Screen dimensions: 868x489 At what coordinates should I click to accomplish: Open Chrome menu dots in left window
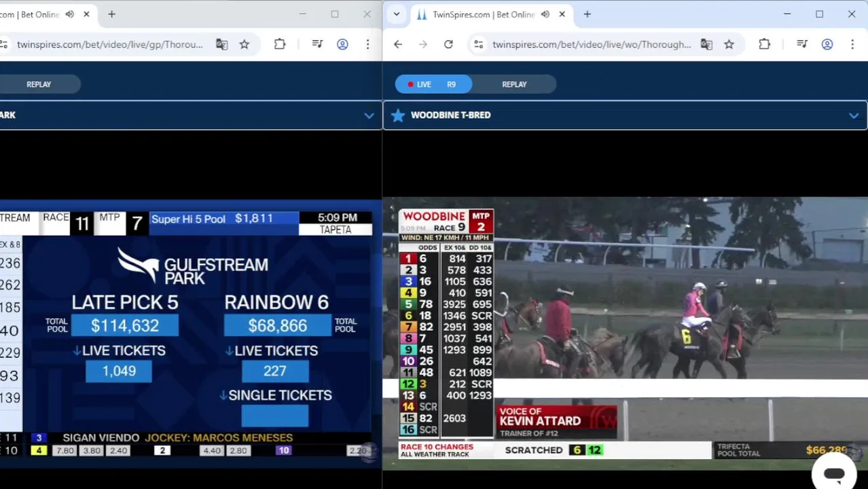click(367, 44)
